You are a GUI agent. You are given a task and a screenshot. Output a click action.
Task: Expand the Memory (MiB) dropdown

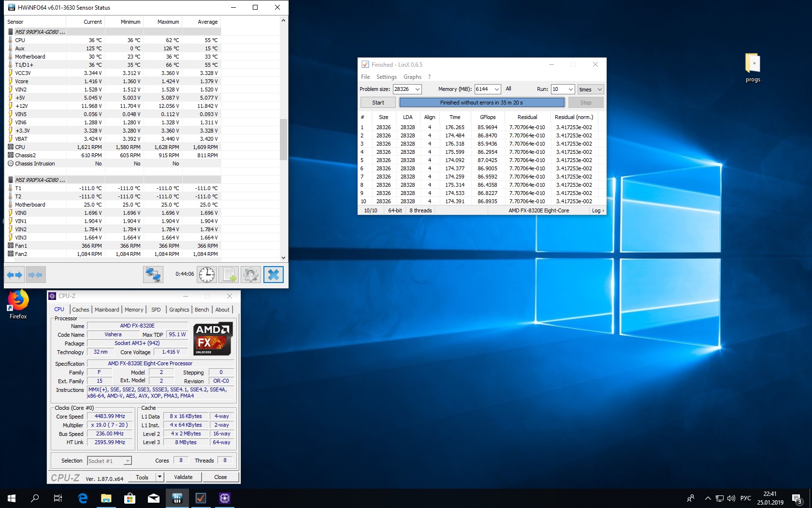tap(496, 90)
